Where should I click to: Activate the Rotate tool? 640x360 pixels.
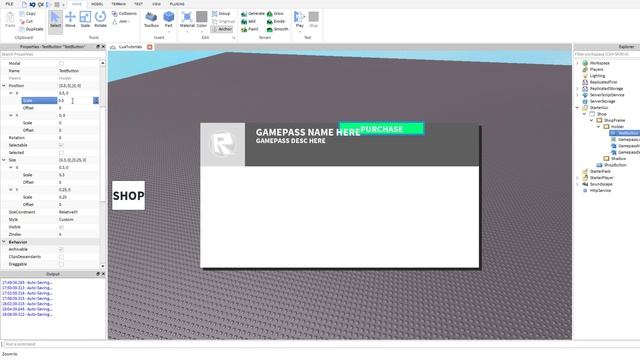point(100,19)
